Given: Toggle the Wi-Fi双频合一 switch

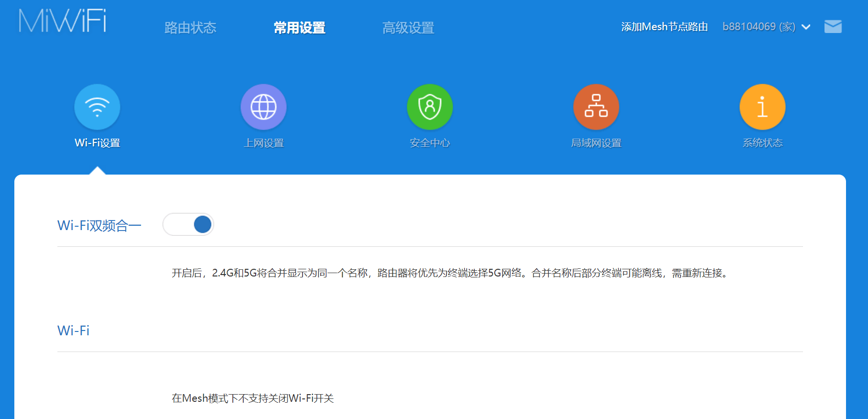Looking at the screenshot, I should pyautogui.click(x=188, y=224).
